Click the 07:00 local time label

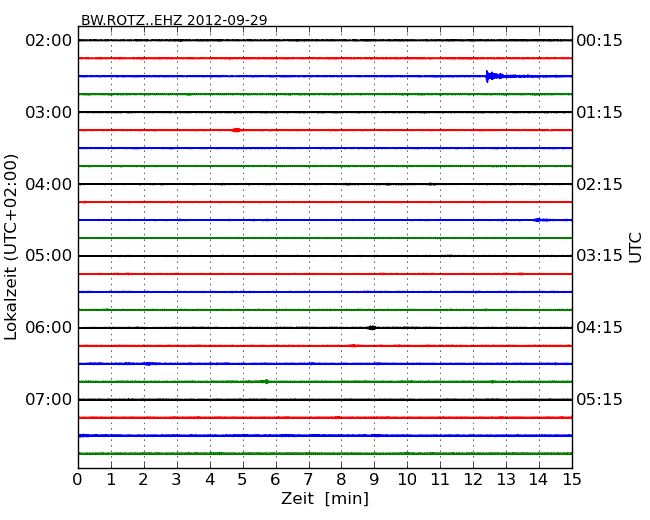pyautogui.click(x=49, y=399)
